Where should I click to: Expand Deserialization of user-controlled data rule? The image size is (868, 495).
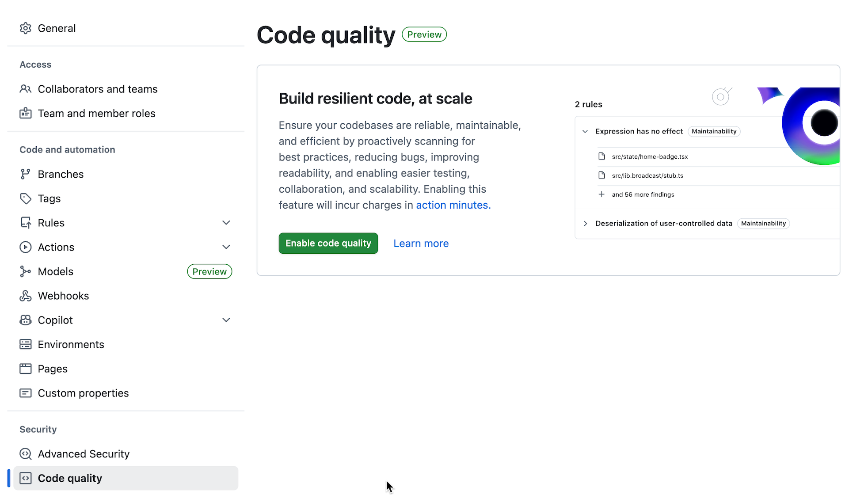(x=585, y=223)
